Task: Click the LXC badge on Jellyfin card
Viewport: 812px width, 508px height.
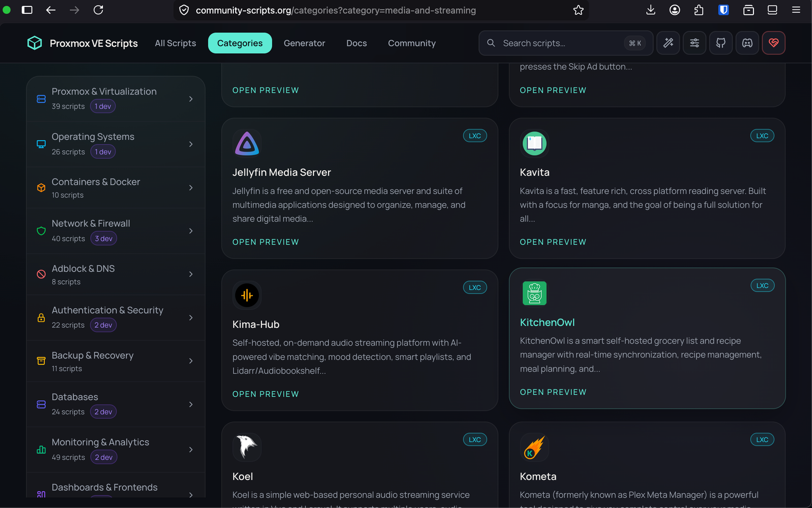Action: tap(474, 136)
